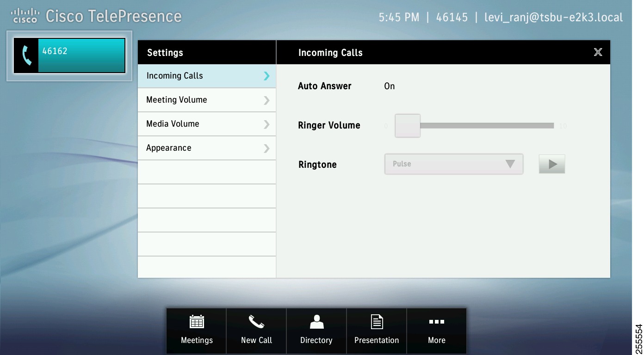Click the Settings header title
This screenshot has width=644, height=355.
[165, 53]
